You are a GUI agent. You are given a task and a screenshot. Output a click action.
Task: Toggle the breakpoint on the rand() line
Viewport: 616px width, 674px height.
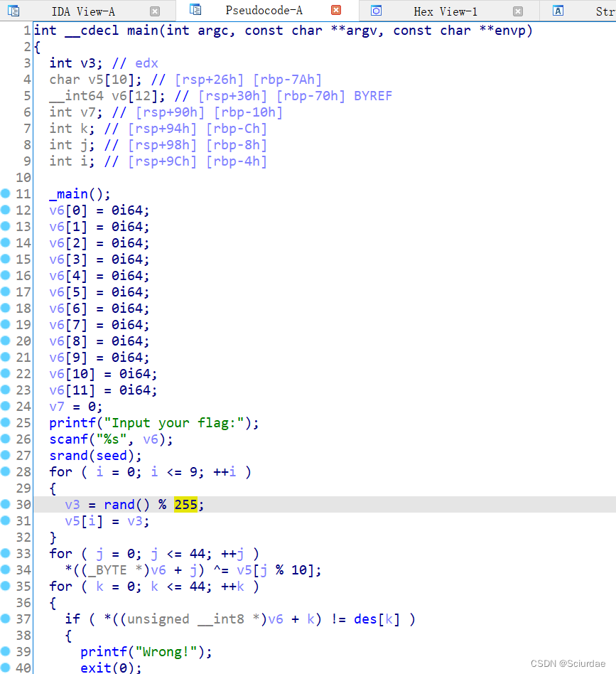(7, 504)
